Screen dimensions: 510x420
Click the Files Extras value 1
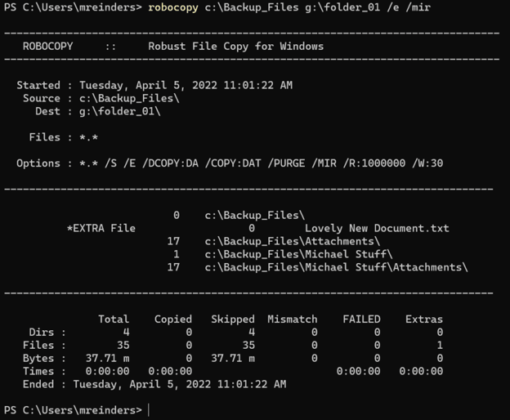[x=440, y=345]
